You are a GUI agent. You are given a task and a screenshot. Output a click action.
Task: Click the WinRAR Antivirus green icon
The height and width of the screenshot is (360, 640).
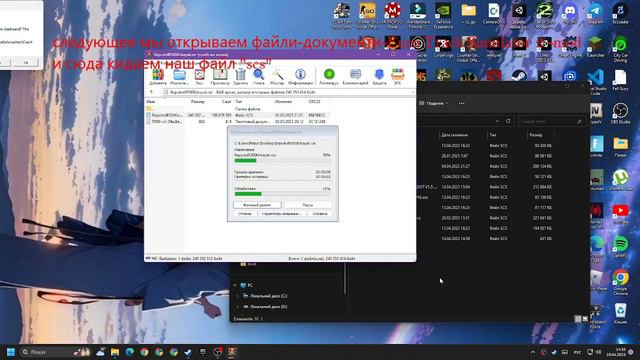click(329, 77)
